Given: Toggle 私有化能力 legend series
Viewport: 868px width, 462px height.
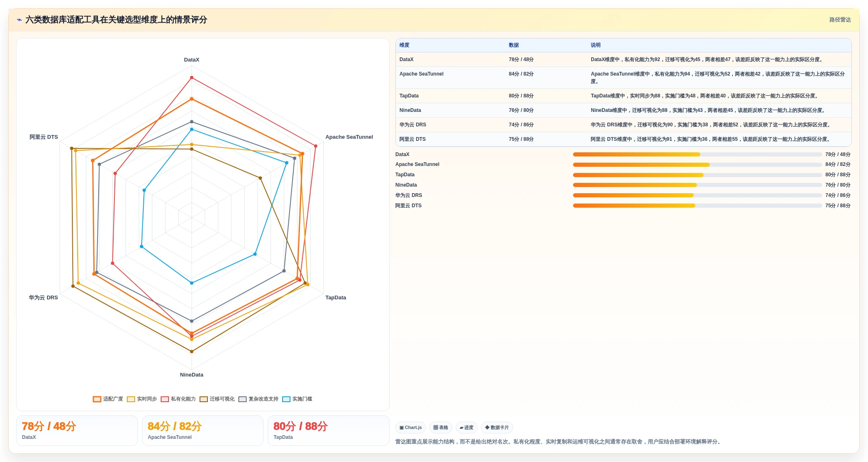Looking at the screenshot, I should pyautogui.click(x=178, y=399).
